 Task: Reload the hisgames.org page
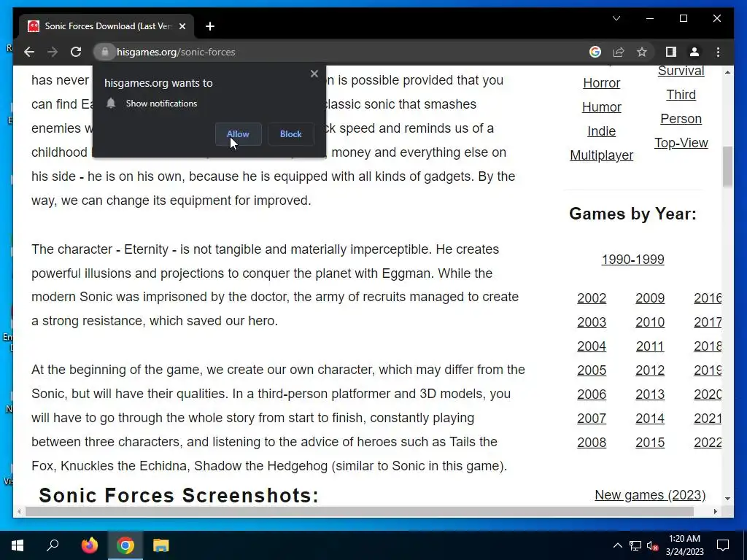[76, 52]
